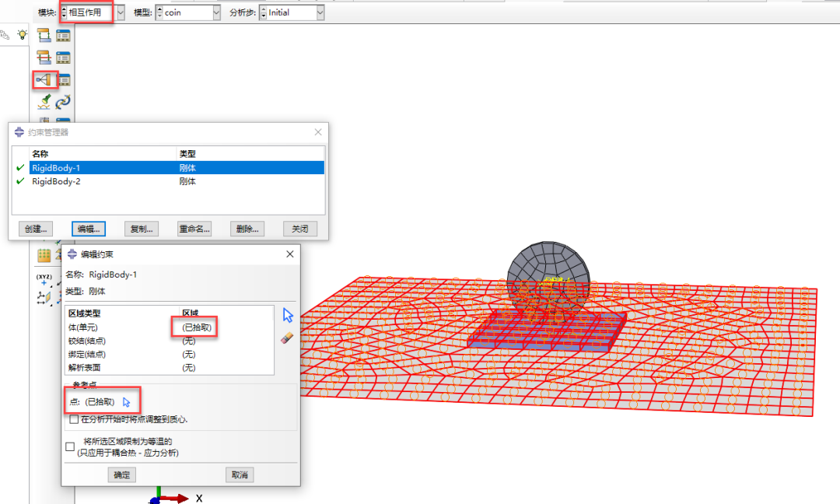Select the 解析表面 region type row
The width and height of the screenshot is (840, 504).
click(x=170, y=367)
